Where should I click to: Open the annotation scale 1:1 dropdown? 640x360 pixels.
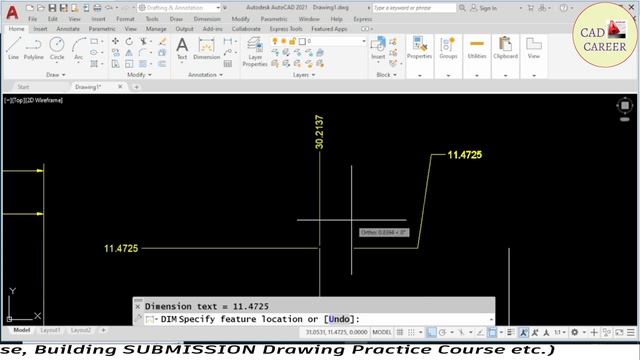[x=559, y=332]
